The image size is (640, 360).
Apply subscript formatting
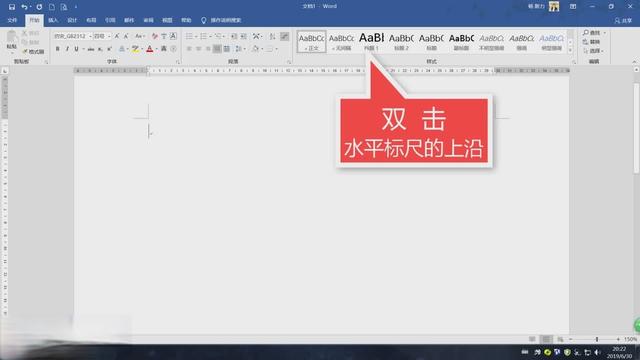100,49
